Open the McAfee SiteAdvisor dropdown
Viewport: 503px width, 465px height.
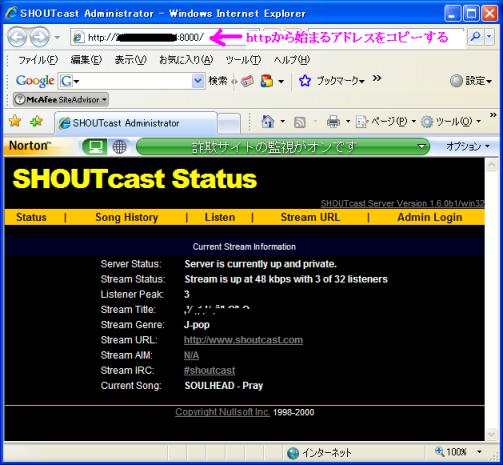click(x=61, y=99)
